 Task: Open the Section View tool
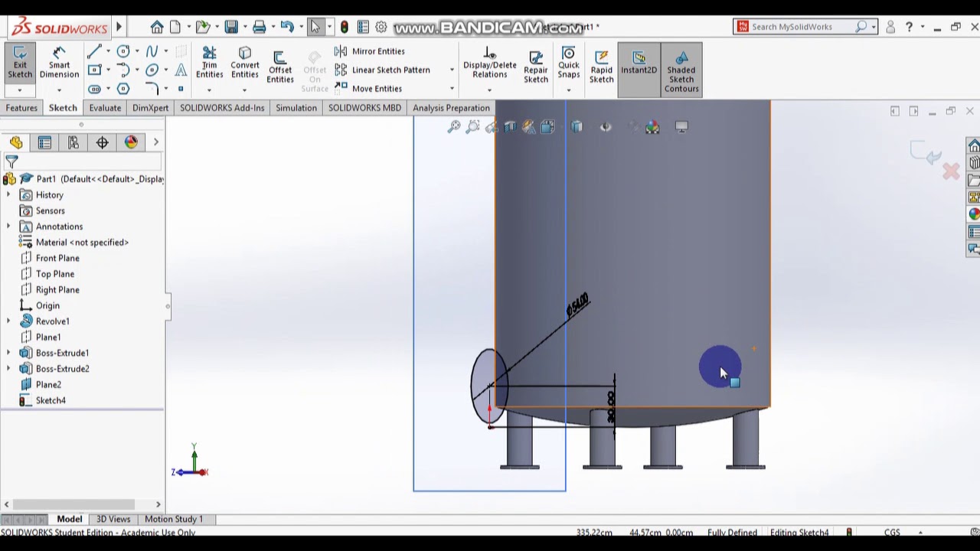(x=511, y=127)
